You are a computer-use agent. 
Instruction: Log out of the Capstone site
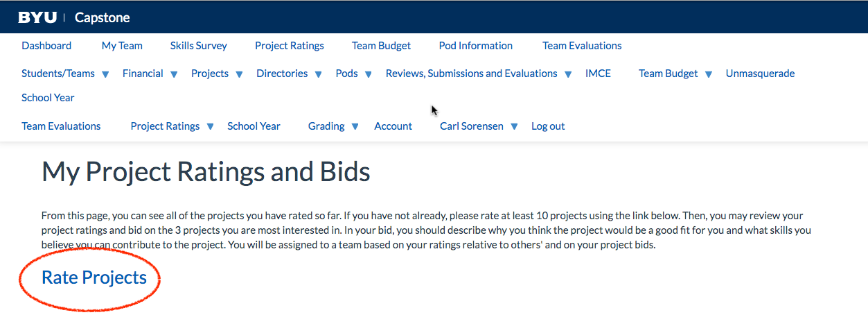click(x=548, y=126)
